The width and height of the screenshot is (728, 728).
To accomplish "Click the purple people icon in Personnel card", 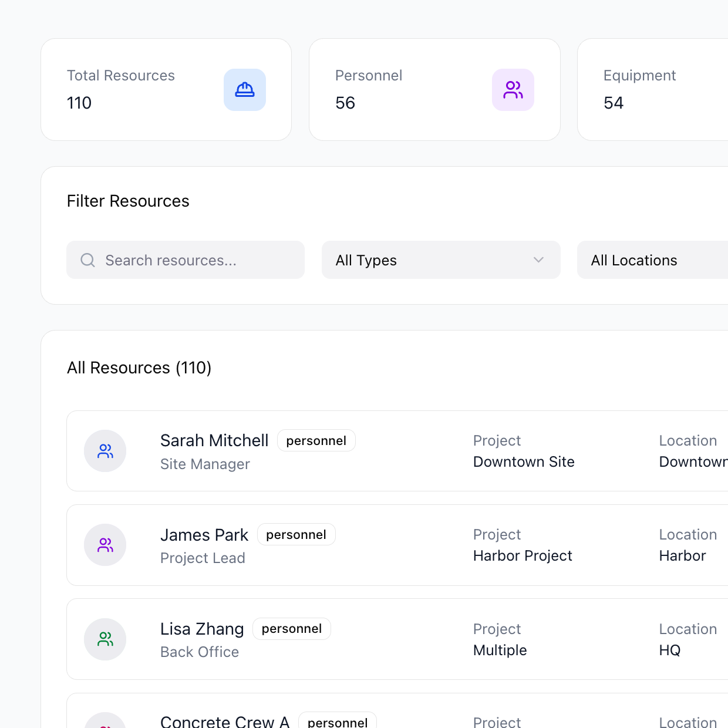I will pyautogui.click(x=513, y=90).
